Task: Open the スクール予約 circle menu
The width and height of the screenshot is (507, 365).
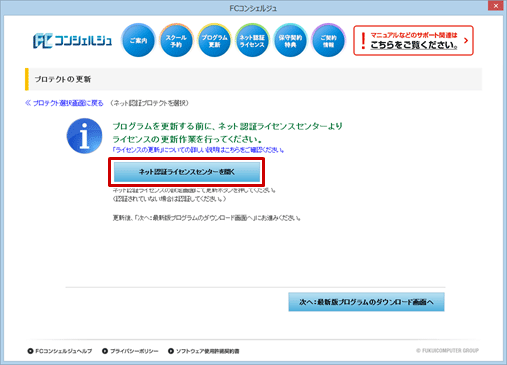Action: (176, 40)
